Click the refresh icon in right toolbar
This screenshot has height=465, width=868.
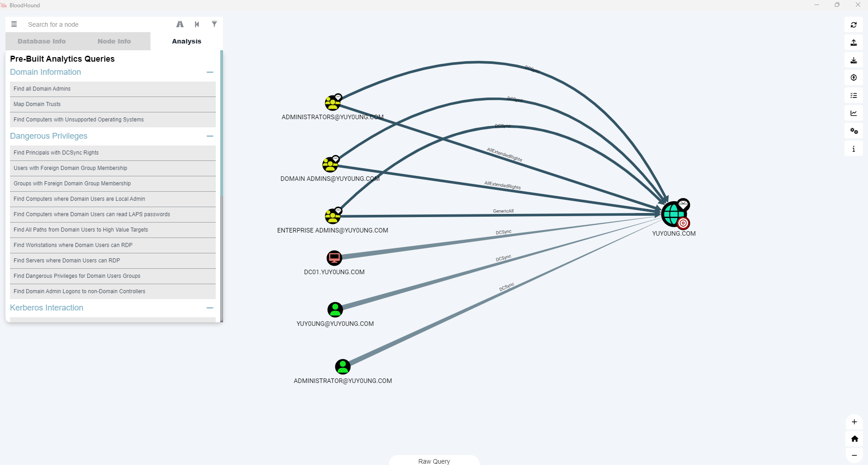(853, 25)
